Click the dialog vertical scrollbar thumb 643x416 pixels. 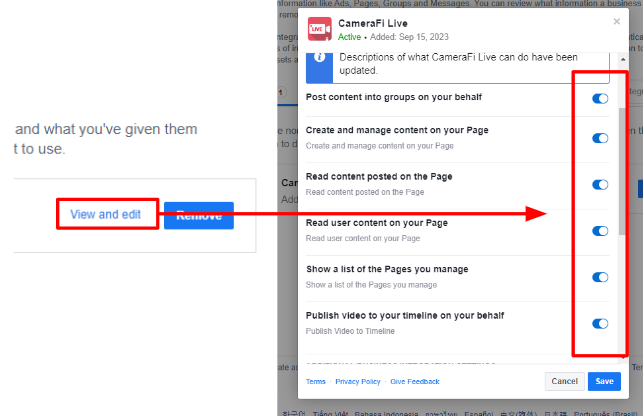(x=622, y=171)
